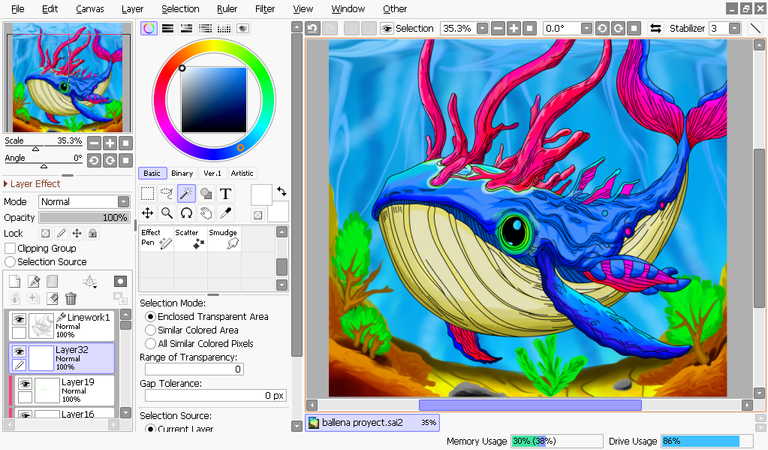Screen dimensions: 768x450
Task: Create a new layer folder
Action: pyautogui.click(x=52, y=281)
